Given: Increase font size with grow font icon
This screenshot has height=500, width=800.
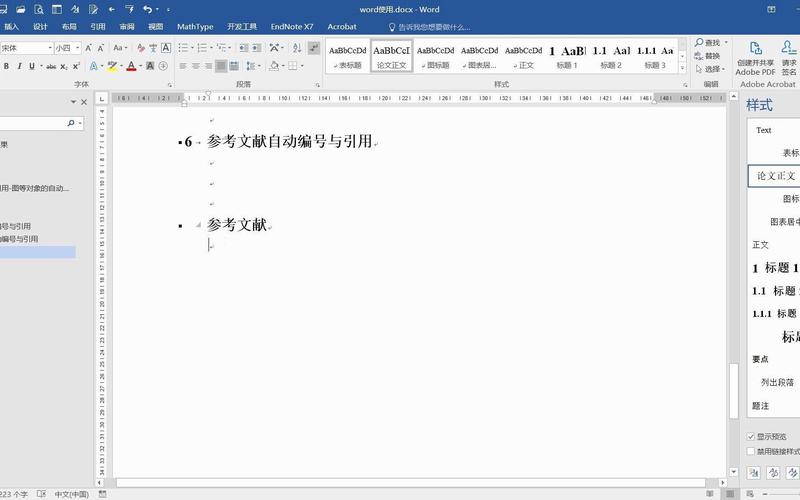Looking at the screenshot, I should pos(88,48).
